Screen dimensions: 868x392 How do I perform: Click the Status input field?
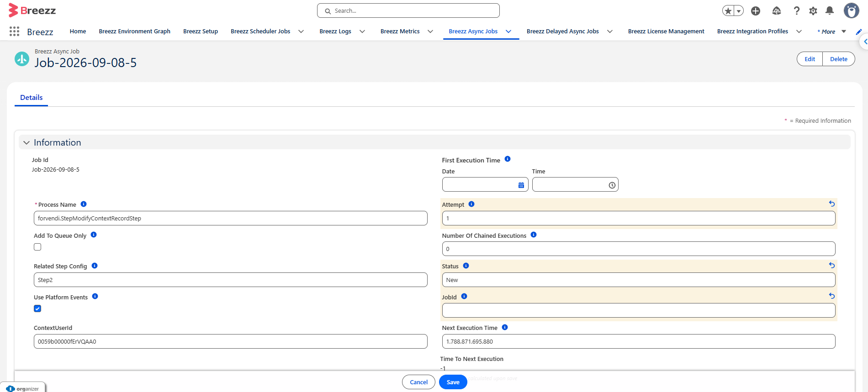639,280
